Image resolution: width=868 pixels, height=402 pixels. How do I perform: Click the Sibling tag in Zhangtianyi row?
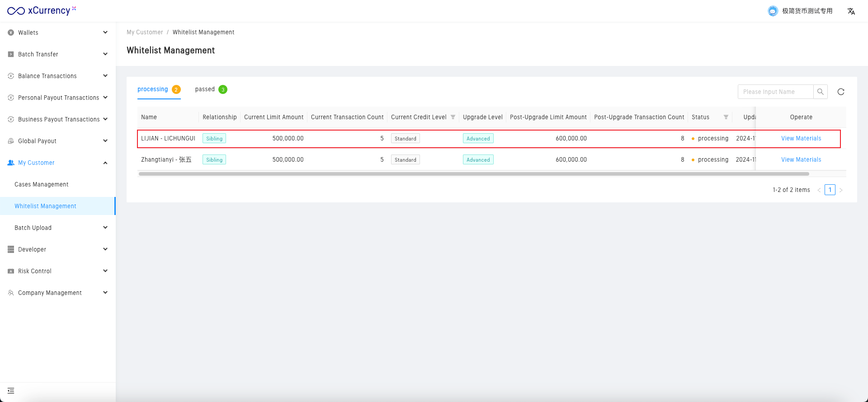point(214,160)
